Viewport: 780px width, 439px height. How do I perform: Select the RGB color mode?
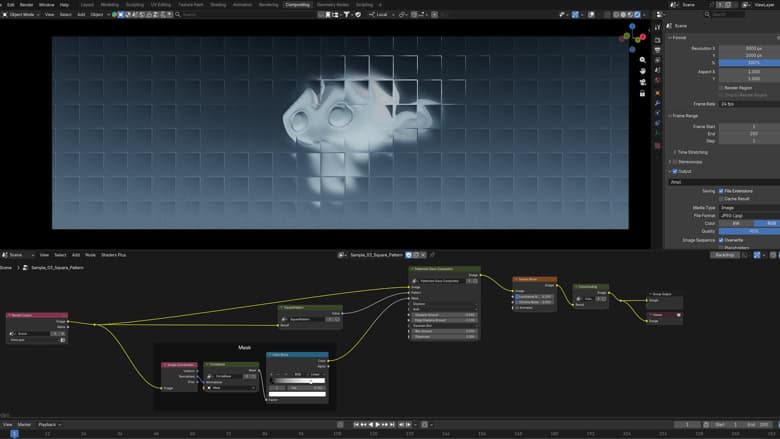767,224
